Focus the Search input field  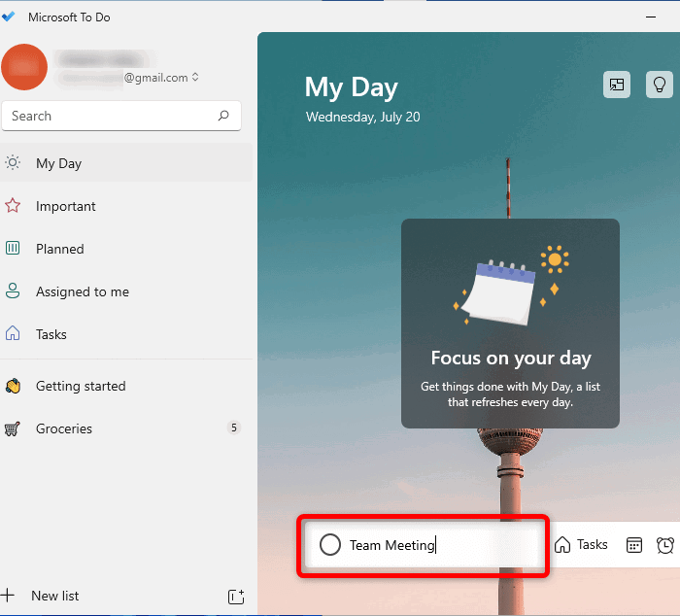121,116
